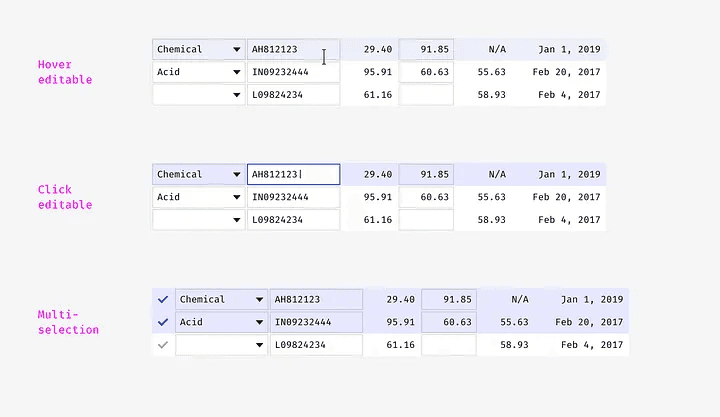Edit IN09232444 field in Click editable table
720x417 pixels.
[293, 197]
